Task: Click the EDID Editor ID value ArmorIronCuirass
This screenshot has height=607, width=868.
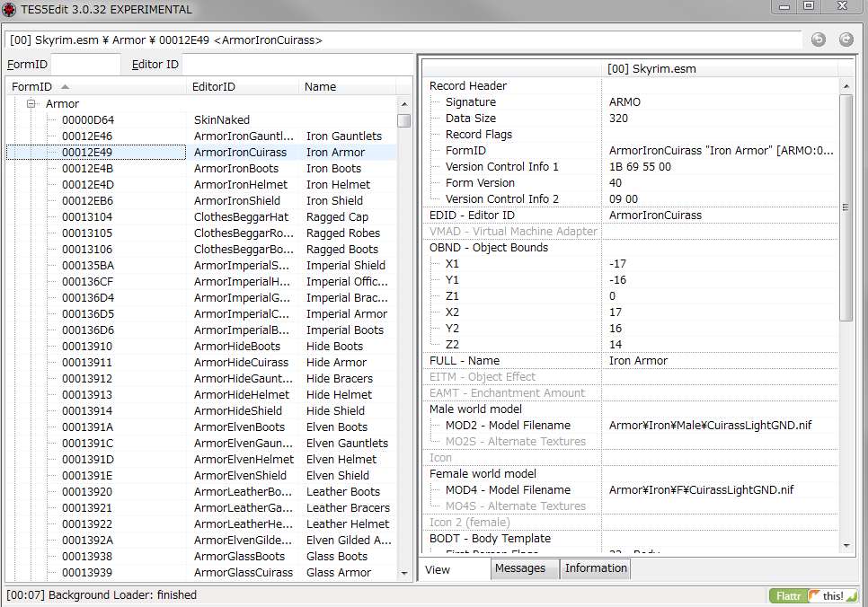Action: click(x=655, y=216)
